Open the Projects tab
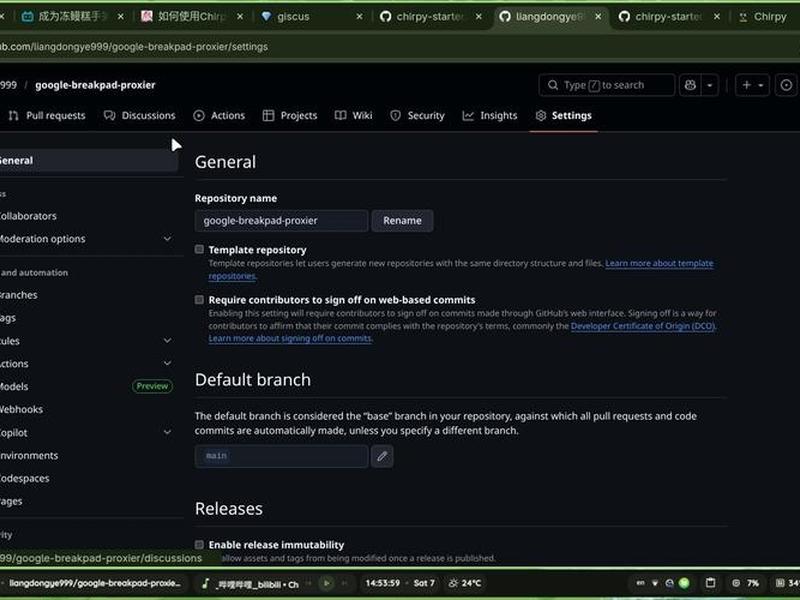The height and width of the screenshot is (600, 800). tap(290, 116)
